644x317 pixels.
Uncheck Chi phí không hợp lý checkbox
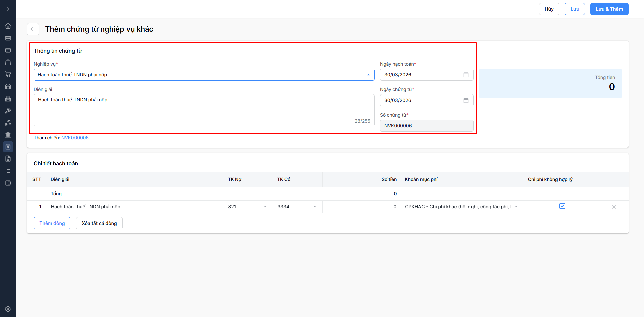pos(562,206)
